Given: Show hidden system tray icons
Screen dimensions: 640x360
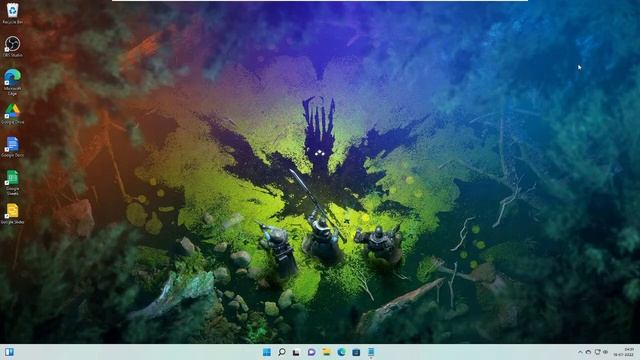Looking at the screenshot, I should click(580, 352).
